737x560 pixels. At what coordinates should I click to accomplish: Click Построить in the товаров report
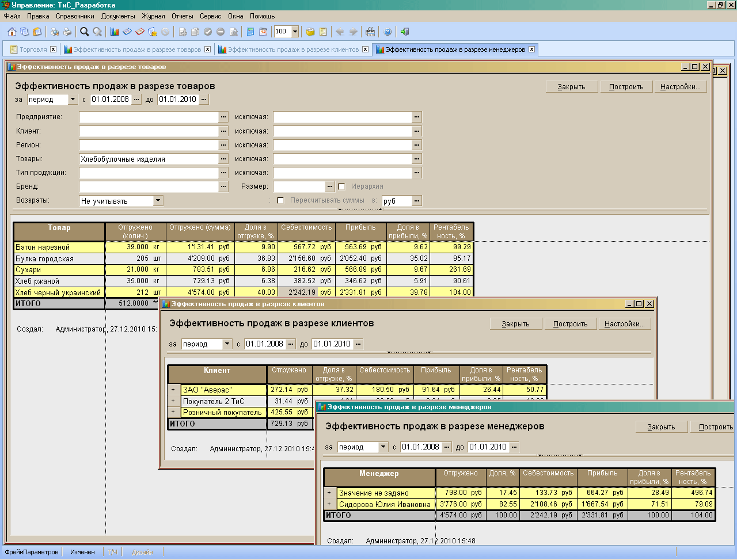coord(626,87)
